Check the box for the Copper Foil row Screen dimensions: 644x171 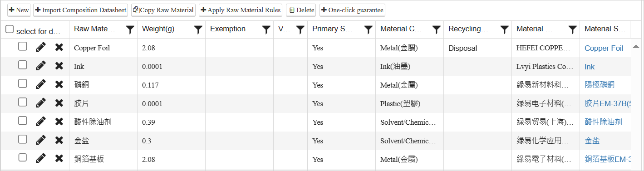tap(23, 46)
